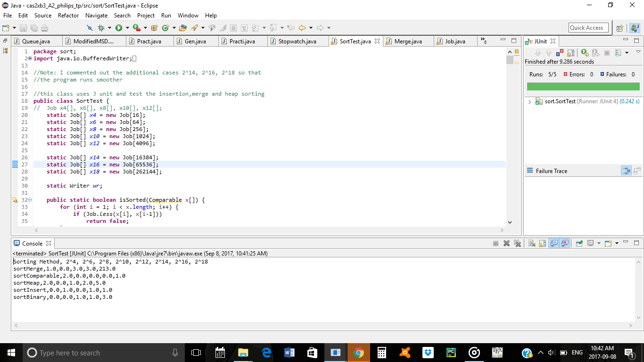644x362 pixels.
Task: Open JUnit View Menu triangle
Action: coord(638,52)
